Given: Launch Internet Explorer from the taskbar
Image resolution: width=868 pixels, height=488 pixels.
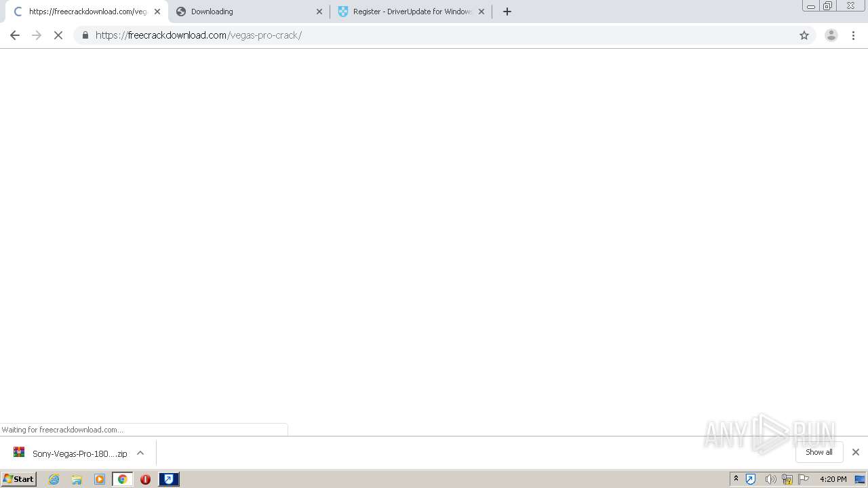Looking at the screenshot, I should [x=54, y=479].
